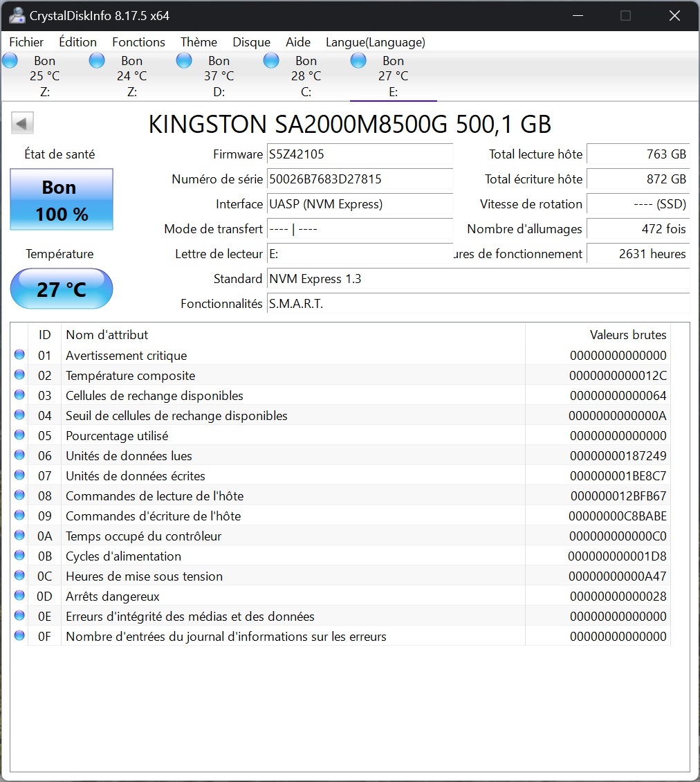Viewport: 700px width, 782px height.
Task: Select the Cycles d'alimentation attribute name
Action: (x=123, y=556)
